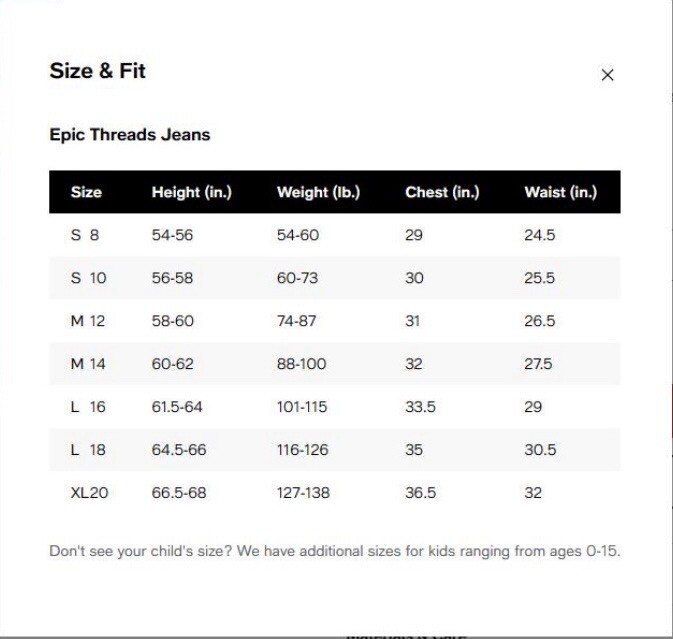Click the Waist (in.) column header
The image size is (673, 639).
pos(561,192)
